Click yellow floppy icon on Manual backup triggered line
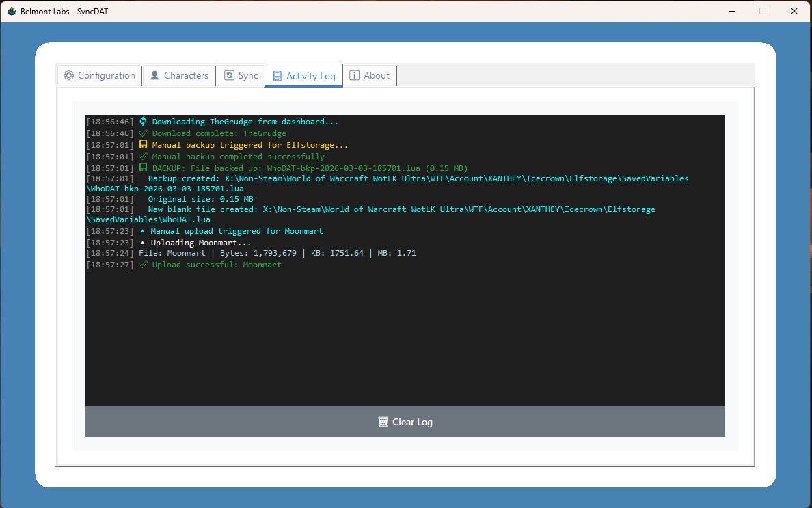This screenshot has height=508, width=812. tap(143, 145)
